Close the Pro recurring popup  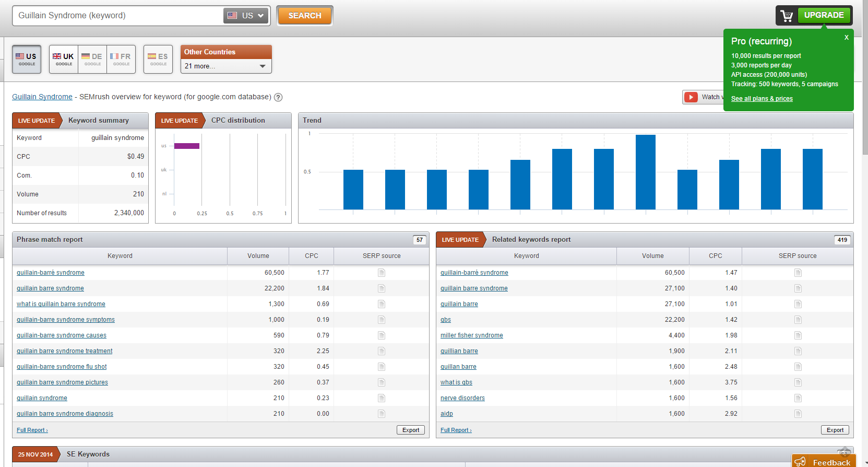point(846,38)
